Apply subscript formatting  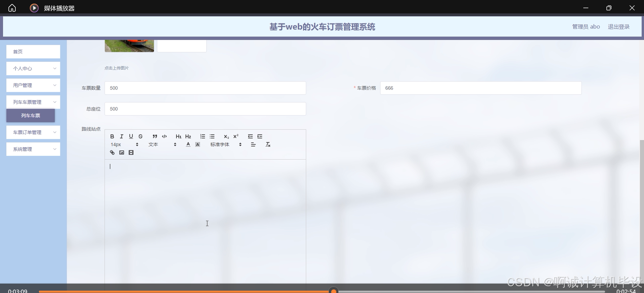(226, 136)
